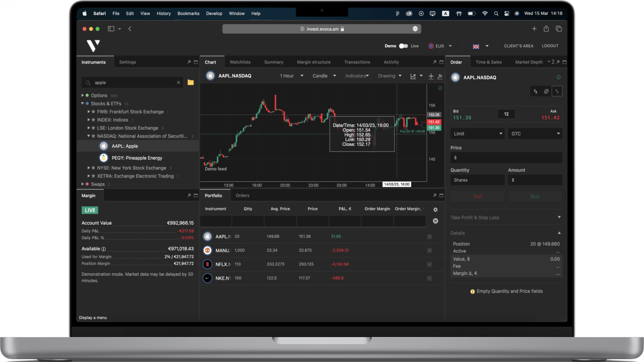
Task: Select the two-box replace order icon
Action: click(x=546, y=91)
